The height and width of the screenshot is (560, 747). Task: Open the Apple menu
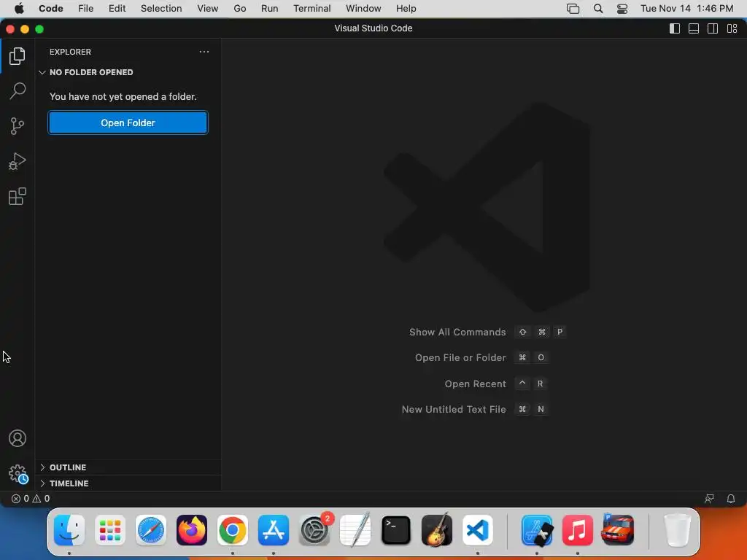point(19,9)
